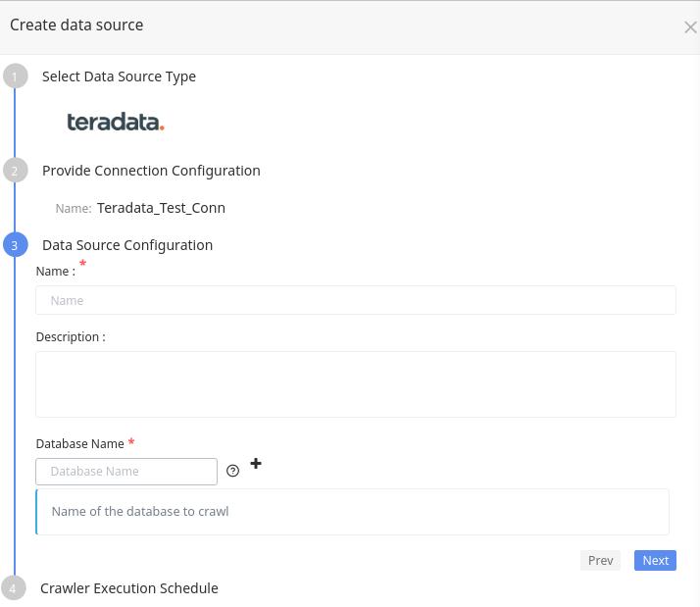The width and height of the screenshot is (700, 607).
Task: Add another database name with plus icon
Action: pyautogui.click(x=256, y=463)
